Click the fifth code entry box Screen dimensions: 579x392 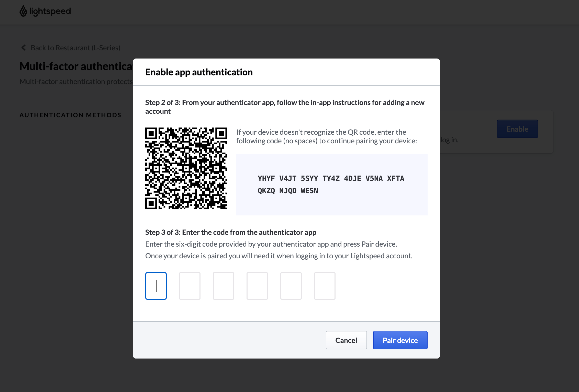(x=291, y=286)
